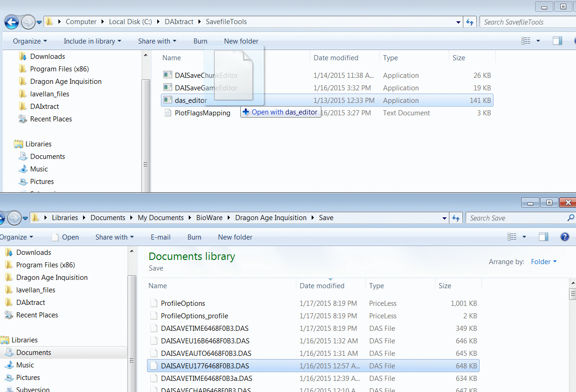Change view icon in SavefileTools window

[525, 41]
